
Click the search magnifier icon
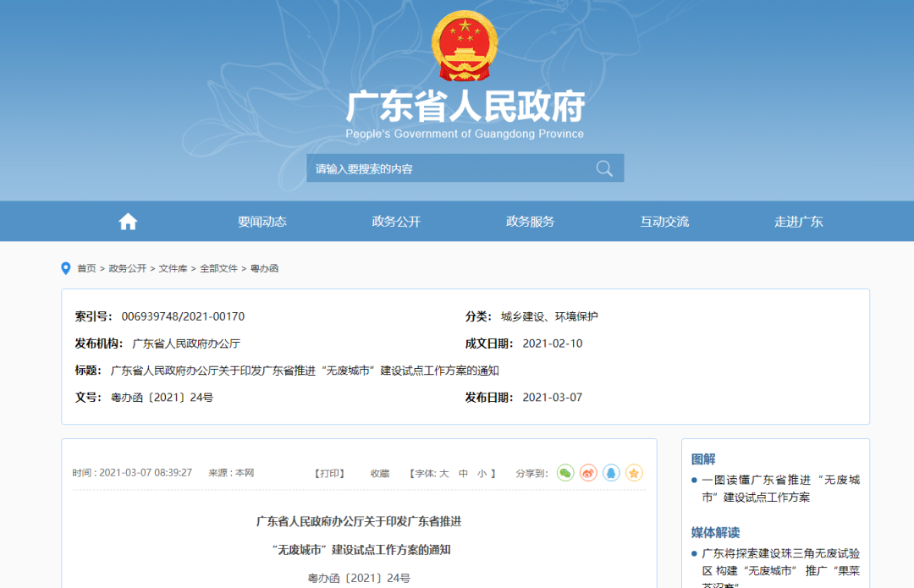604,168
